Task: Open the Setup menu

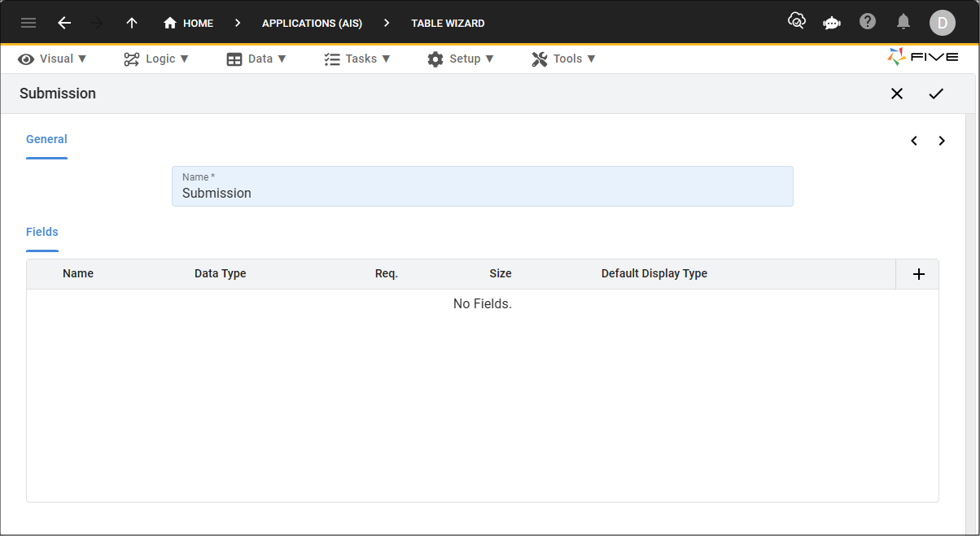Action: point(461,58)
